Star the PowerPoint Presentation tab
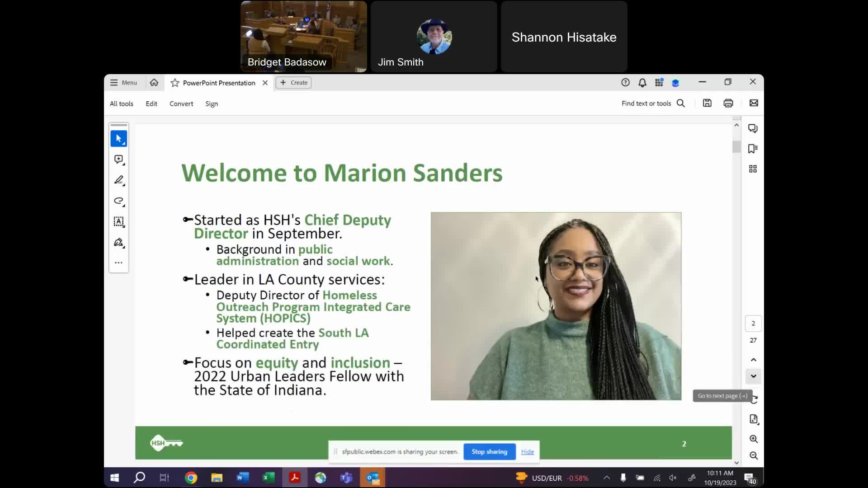This screenshot has height=488, width=868. 175,83
